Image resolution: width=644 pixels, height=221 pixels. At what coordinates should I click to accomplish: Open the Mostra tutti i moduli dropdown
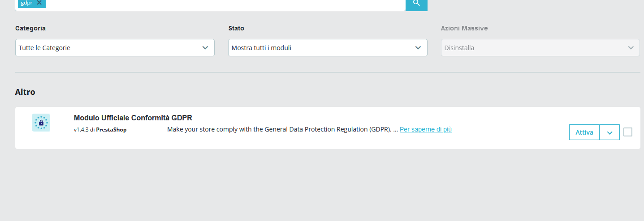(328, 48)
